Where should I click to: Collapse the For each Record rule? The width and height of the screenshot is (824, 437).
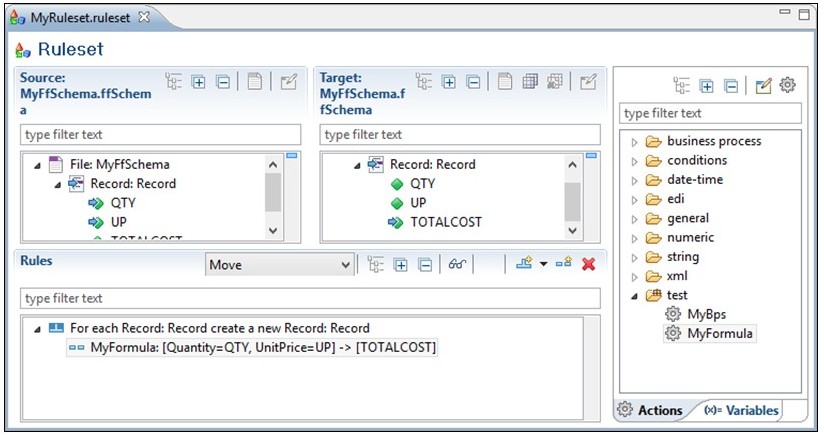click(37, 328)
